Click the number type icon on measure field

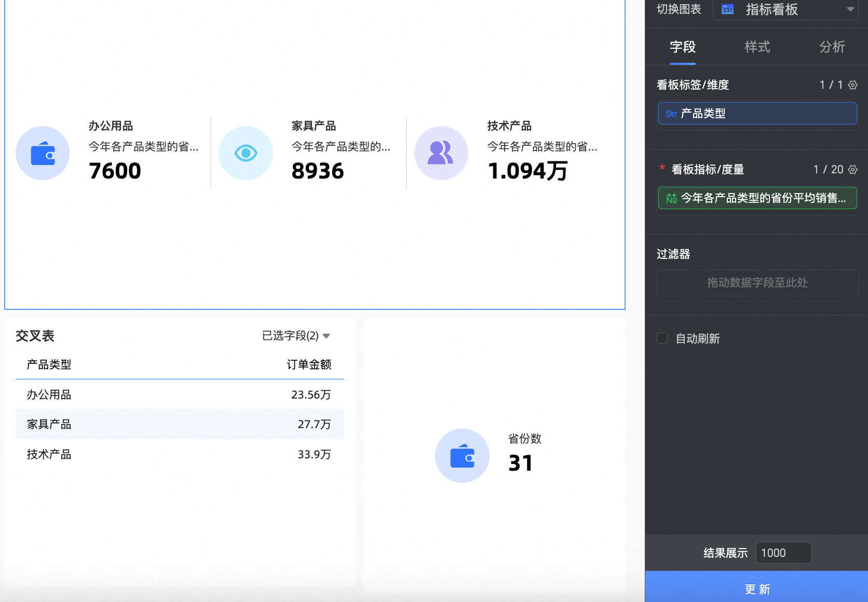[x=671, y=198]
